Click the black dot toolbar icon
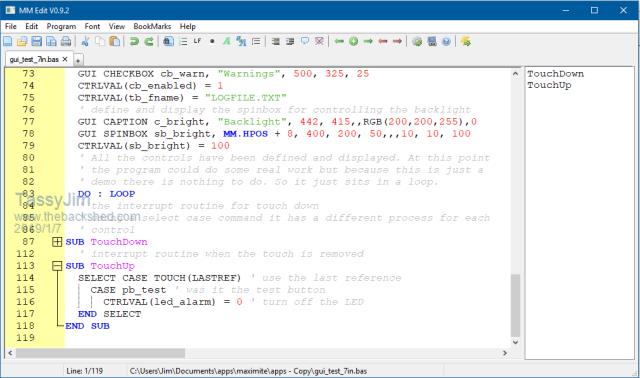The width and height of the screenshot is (640, 378). [x=212, y=41]
